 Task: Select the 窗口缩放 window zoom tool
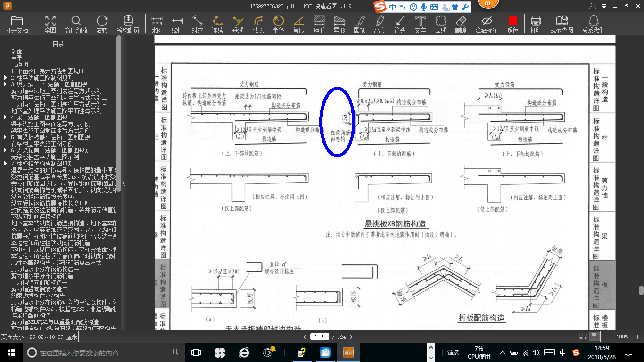(76, 24)
